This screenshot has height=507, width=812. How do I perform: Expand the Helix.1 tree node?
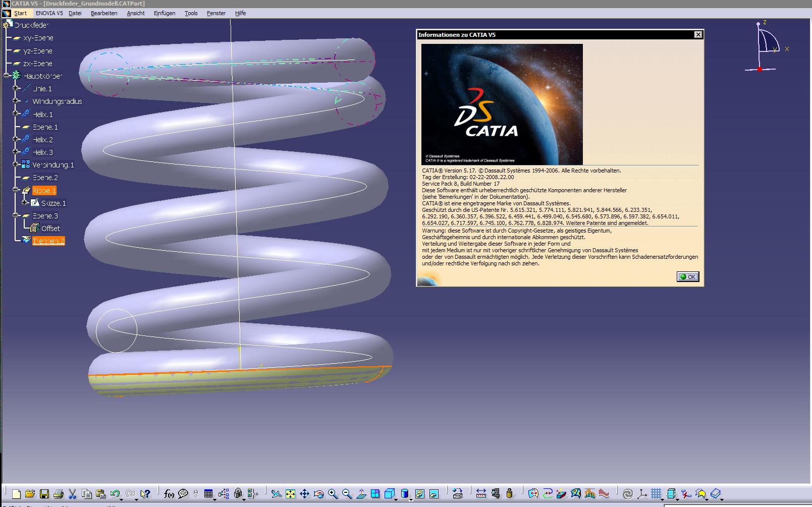[16, 114]
